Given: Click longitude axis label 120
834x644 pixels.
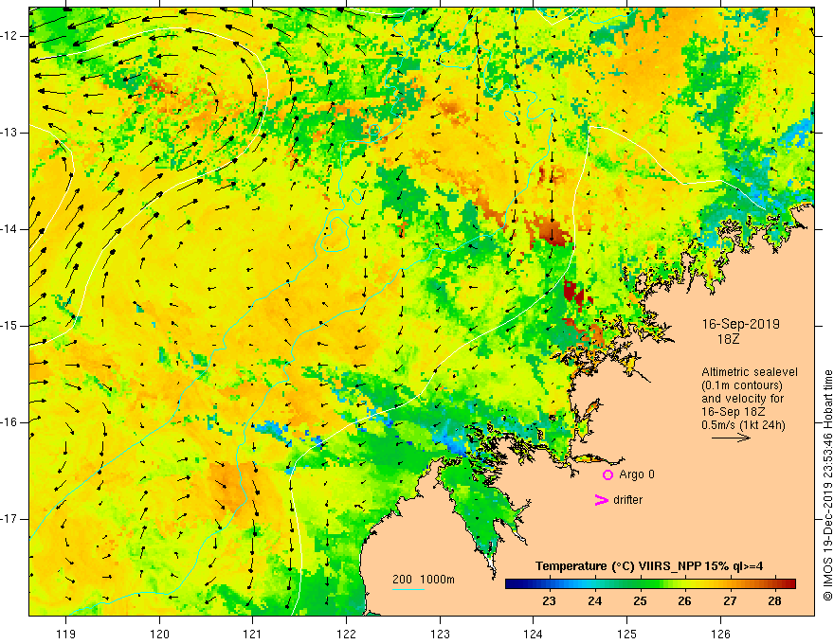Looking at the screenshot, I should click(159, 634).
